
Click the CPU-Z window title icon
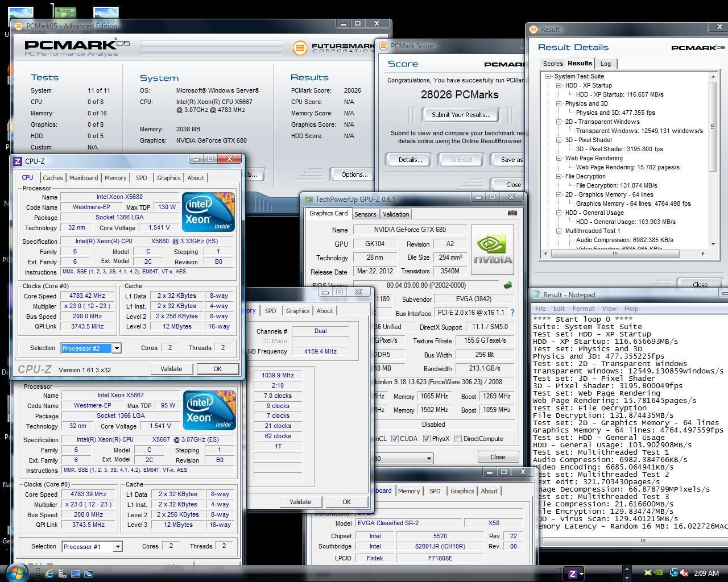(18, 161)
